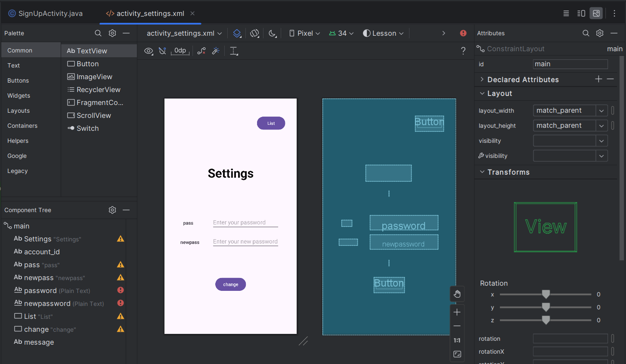
Task: Show more toolbar items chevron
Action: coord(443,33)
